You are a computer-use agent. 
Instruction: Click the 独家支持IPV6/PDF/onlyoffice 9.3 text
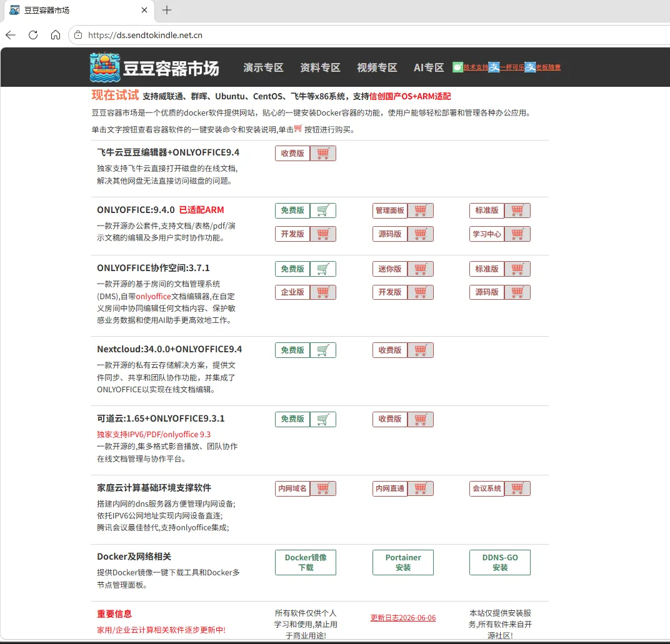coord(154,434)
